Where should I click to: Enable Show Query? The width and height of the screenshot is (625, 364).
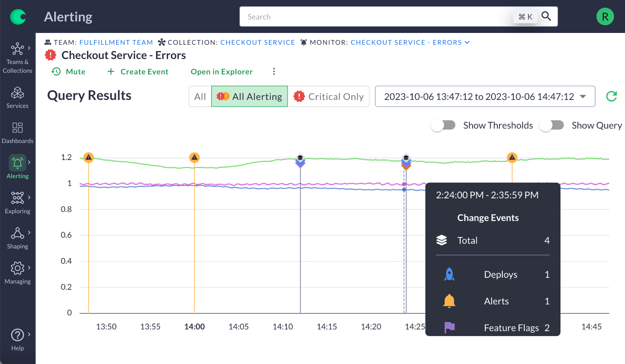(x=551, y=125)
